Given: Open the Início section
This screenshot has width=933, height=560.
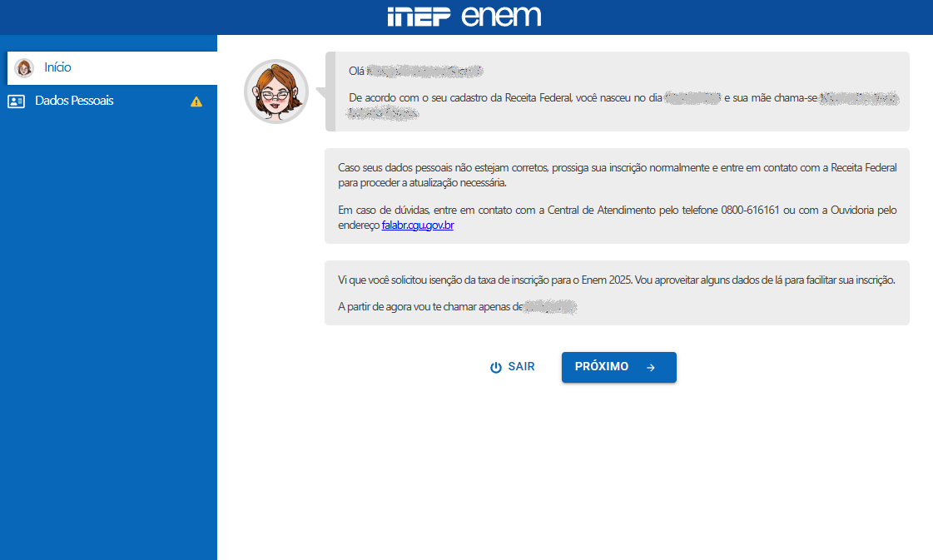Looking at the screenshot, I should pos(56,67).
